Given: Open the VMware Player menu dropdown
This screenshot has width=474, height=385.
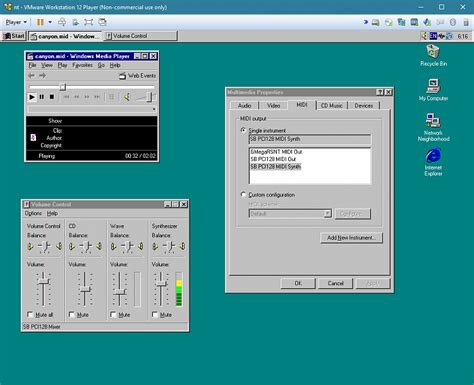Looking at the screenshot, I should coord(16,22).
